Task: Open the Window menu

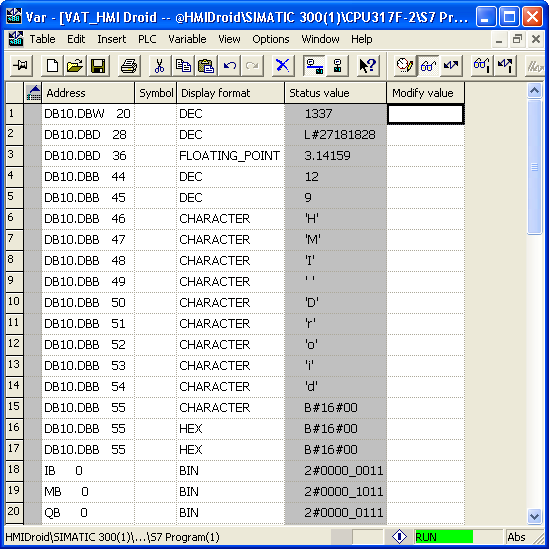Action: click(x=320, y=39)
